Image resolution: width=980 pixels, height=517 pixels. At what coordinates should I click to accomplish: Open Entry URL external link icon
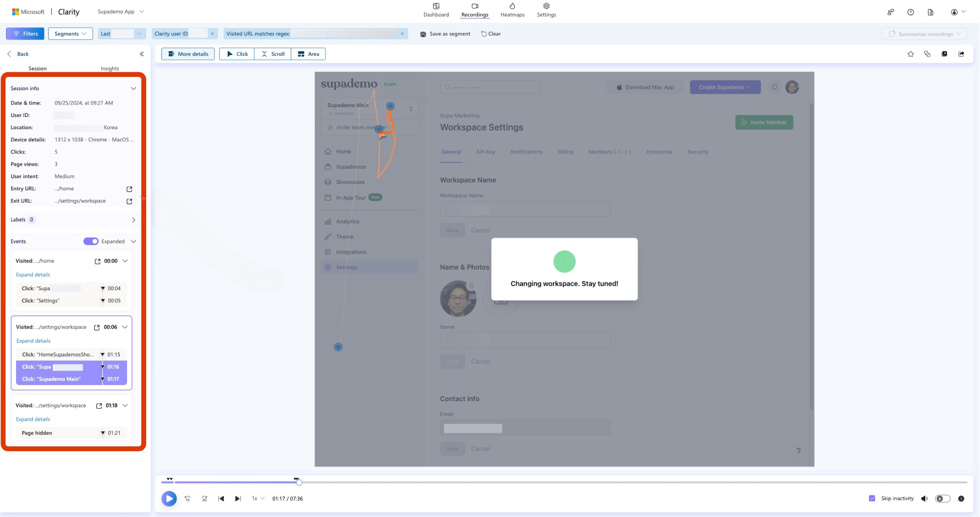pos(129,189)
